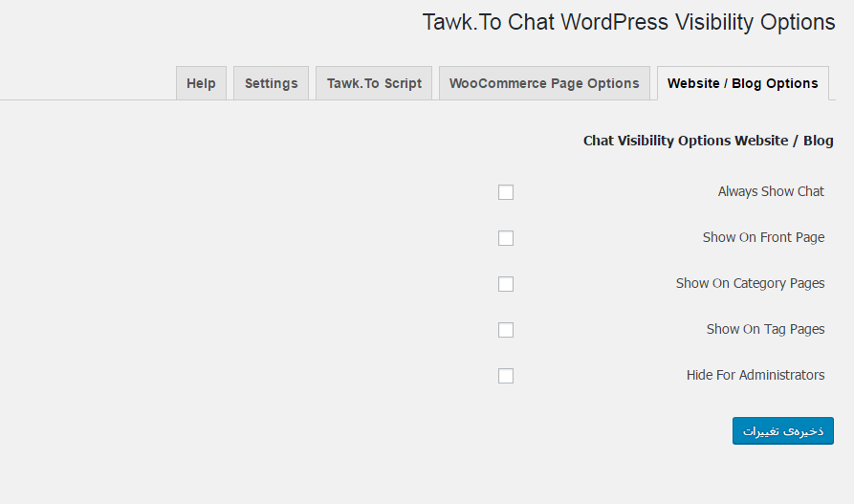854x504 pixels.
Task: Check the Show On Front Page box
Action: pos(506,237)
